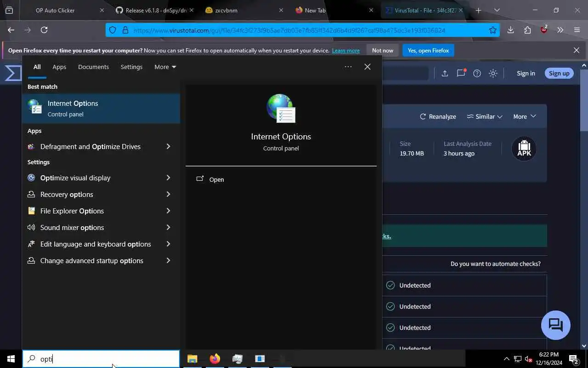Click the Reanalyze button
Screen dimensions: 588x368
tap(438, 116)
